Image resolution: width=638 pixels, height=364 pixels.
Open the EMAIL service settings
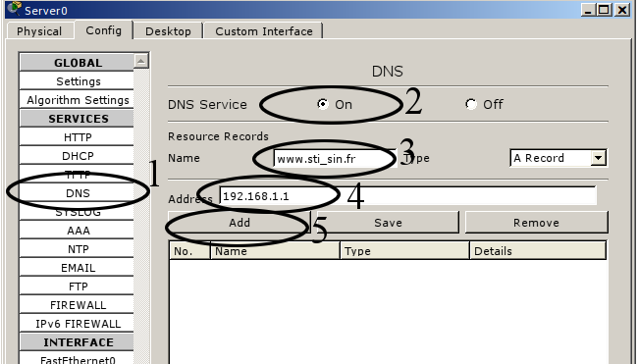[78, 268]
